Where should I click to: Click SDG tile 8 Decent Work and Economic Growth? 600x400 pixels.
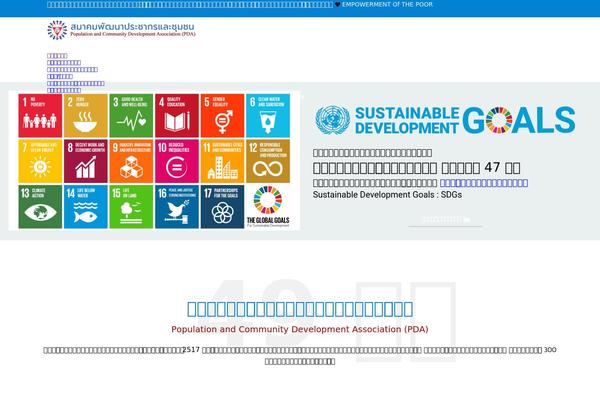86,161
